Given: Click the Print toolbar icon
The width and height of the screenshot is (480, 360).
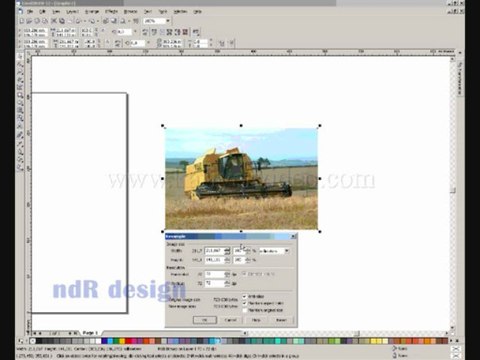Looking at the screenshot, I should tap(45, 21).
